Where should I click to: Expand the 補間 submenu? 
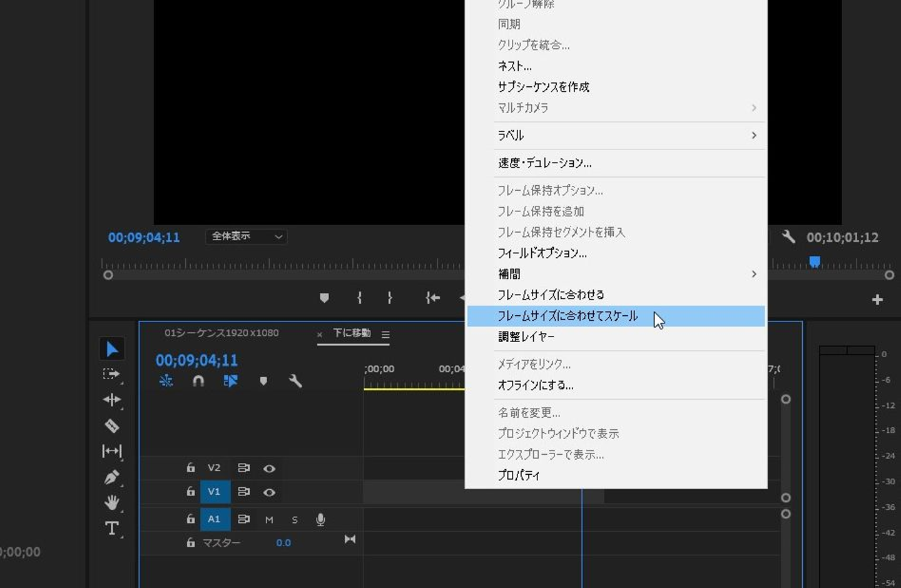coord(626,274)
